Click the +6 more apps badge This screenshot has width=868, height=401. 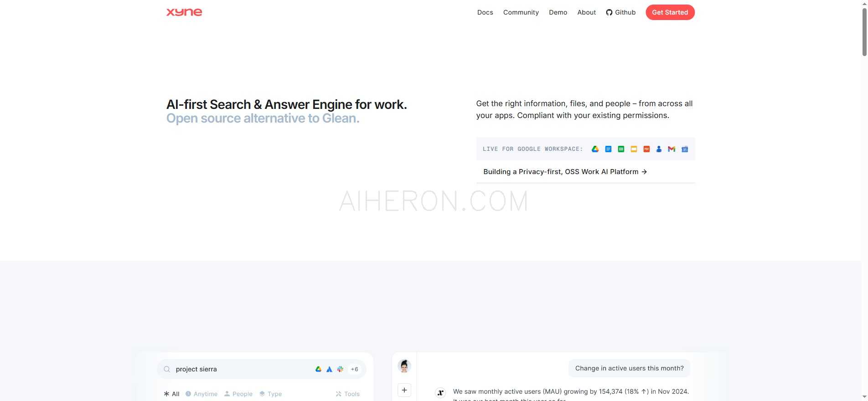(354, 369)
